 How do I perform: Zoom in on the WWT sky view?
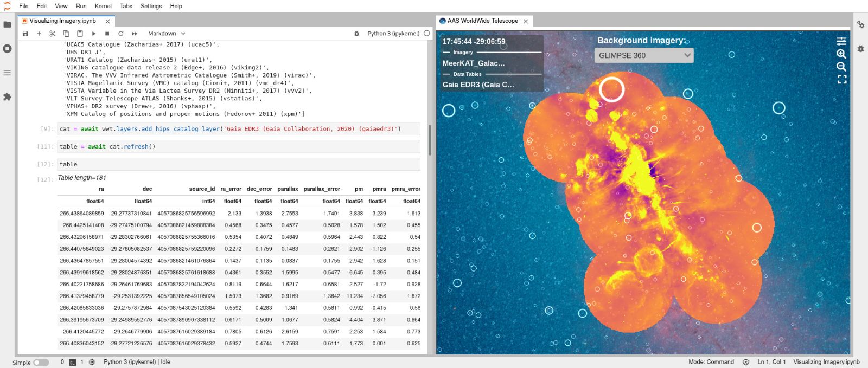841,54
